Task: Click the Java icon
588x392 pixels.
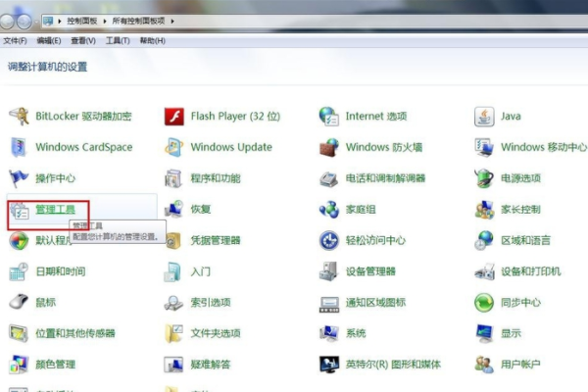Action: point(484,116)
